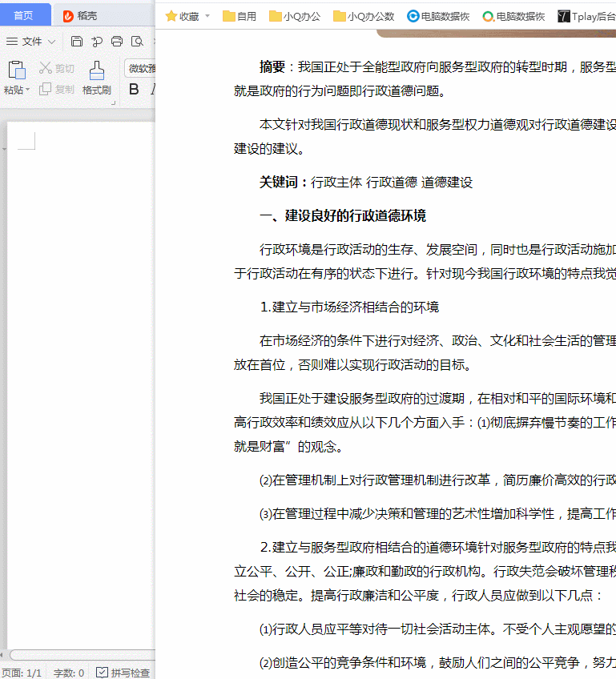
Task: Open Print Preview from quick toolbar
Action: coord(137,42)
